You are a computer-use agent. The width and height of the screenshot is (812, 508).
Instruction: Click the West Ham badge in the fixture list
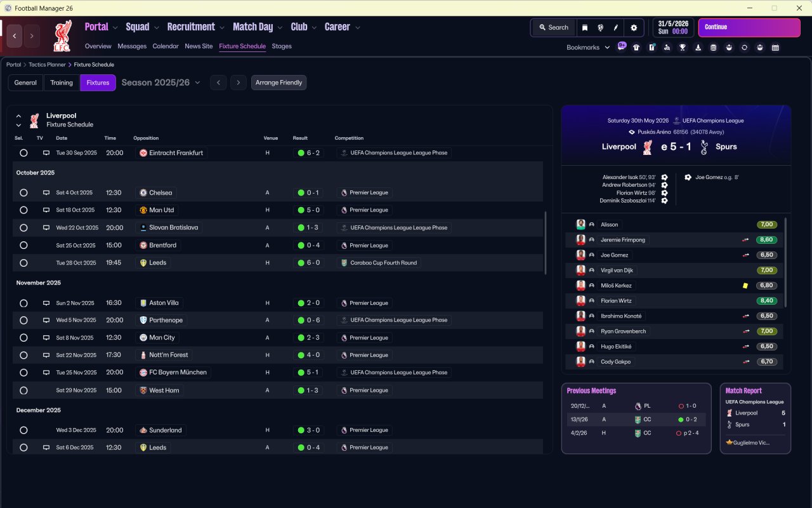pyautogui.click(x=143, y=391)
